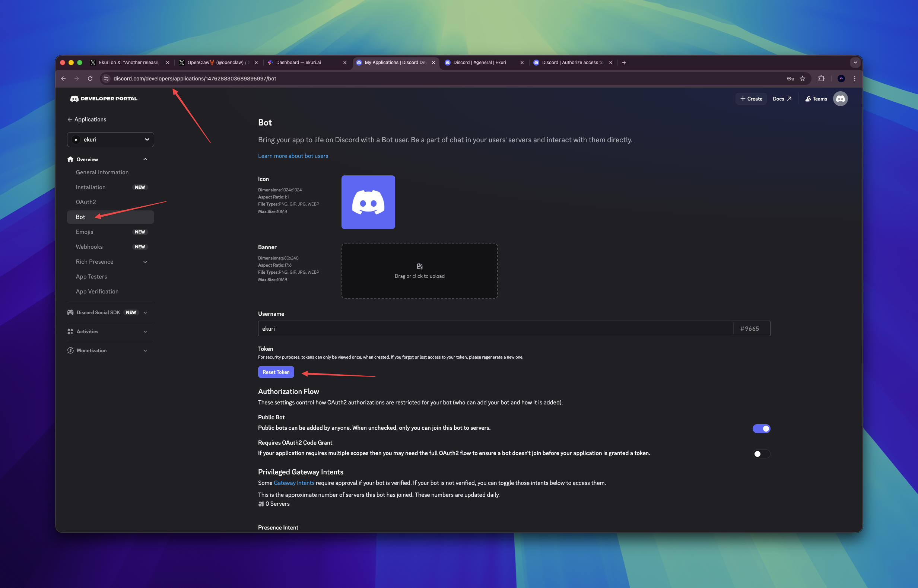Click the bot icon Discord thumbnail

368,202
